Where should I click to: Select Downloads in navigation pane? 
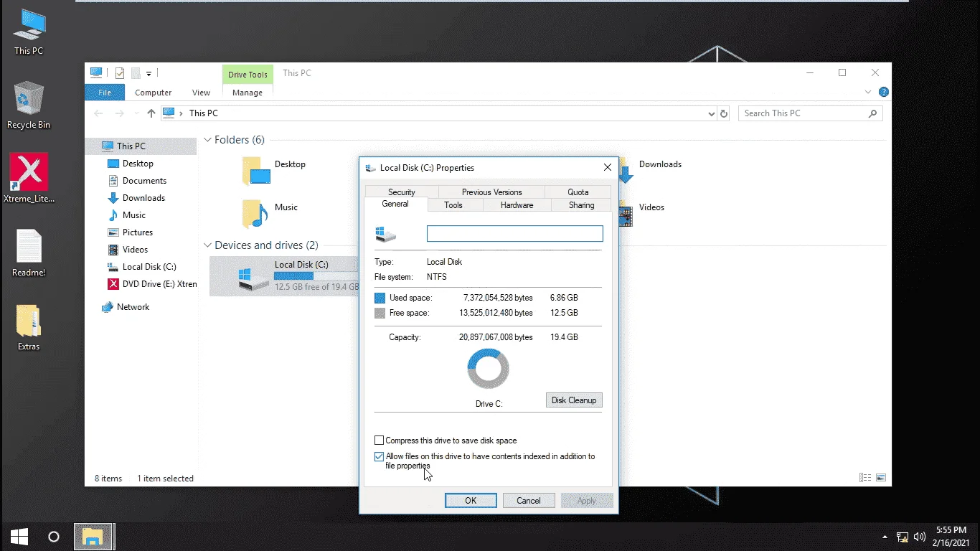[x=143, y=198]
